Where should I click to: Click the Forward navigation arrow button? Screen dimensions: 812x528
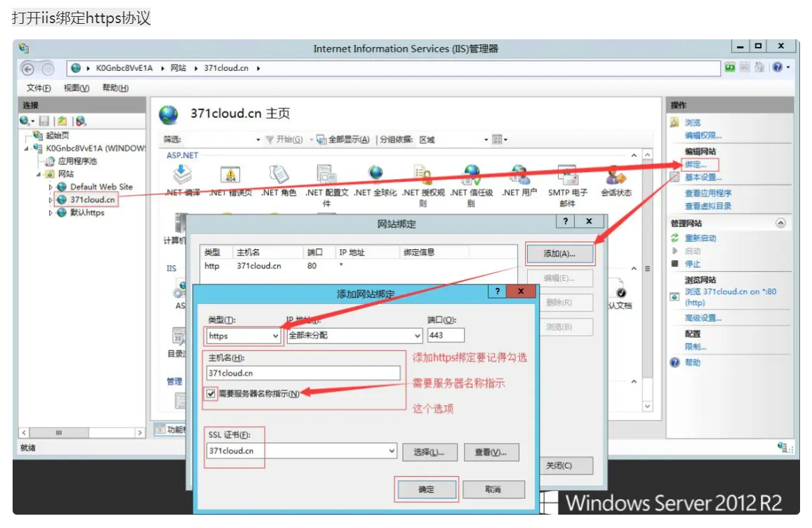point(48,69)
